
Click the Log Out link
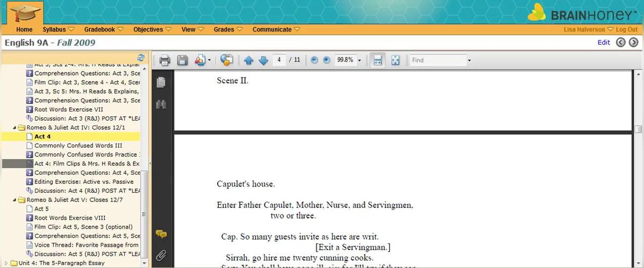coord(626,30)
